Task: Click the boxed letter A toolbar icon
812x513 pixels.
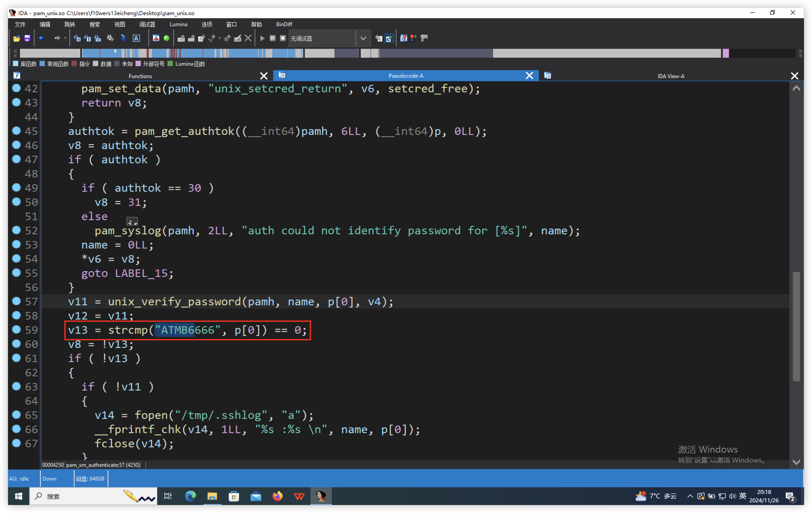Action: [136, 38]
